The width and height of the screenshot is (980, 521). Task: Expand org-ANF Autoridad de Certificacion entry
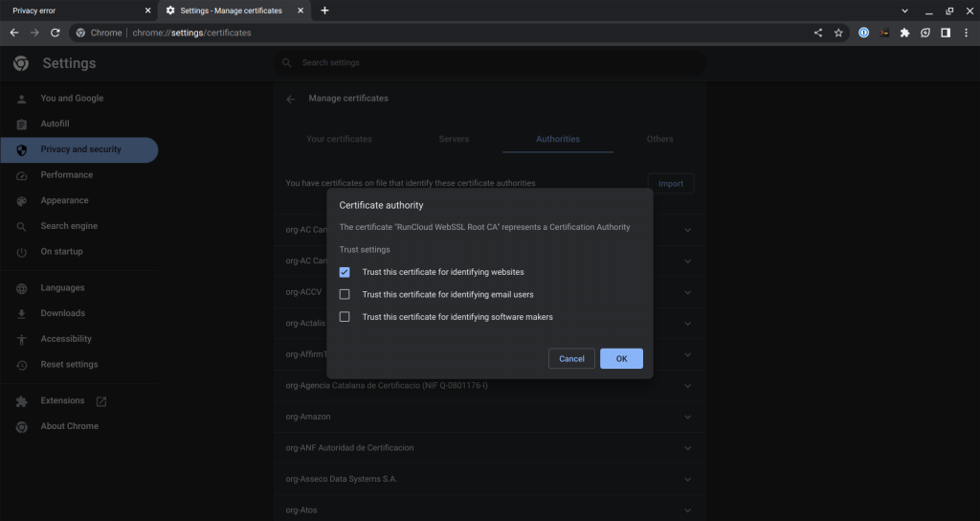tap(687, 448)
